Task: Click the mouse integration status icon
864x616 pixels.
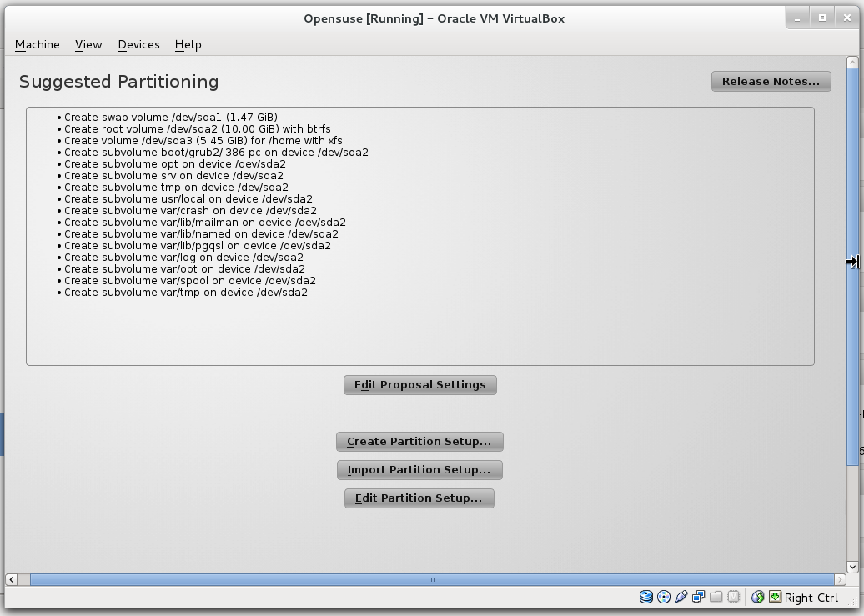Action: pyautogui.click(x=757, y=597)
